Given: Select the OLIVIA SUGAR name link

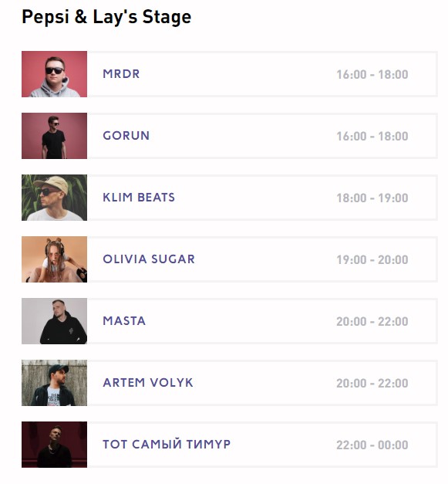Looking at the screenshot, I should pos(149,259).
